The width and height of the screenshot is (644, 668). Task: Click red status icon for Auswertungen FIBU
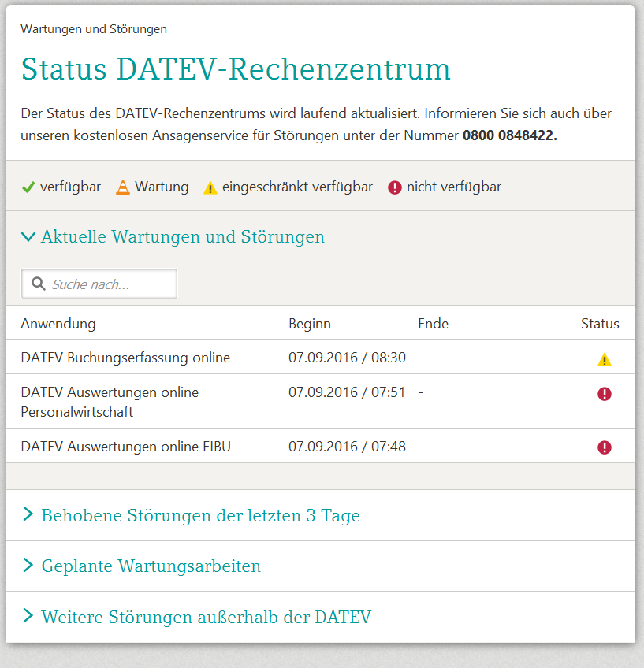[604, 447]
